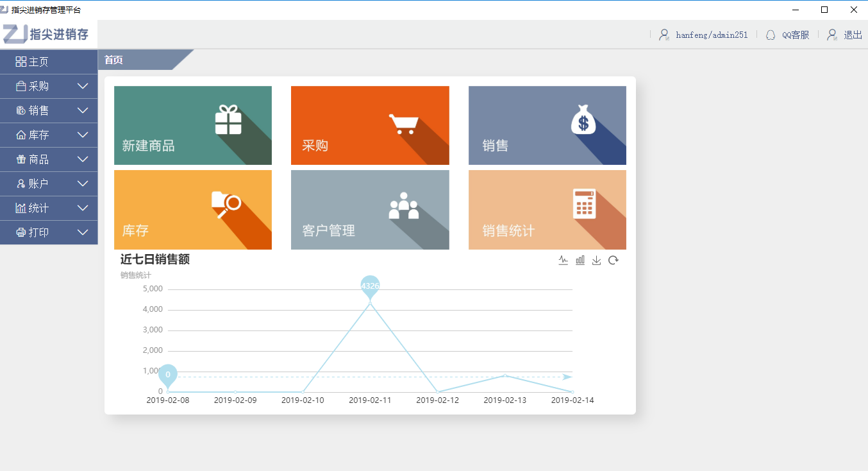This screenshot has width=868, height=471.
Task: Open the 首页 tab
Action: coord(113,60)
